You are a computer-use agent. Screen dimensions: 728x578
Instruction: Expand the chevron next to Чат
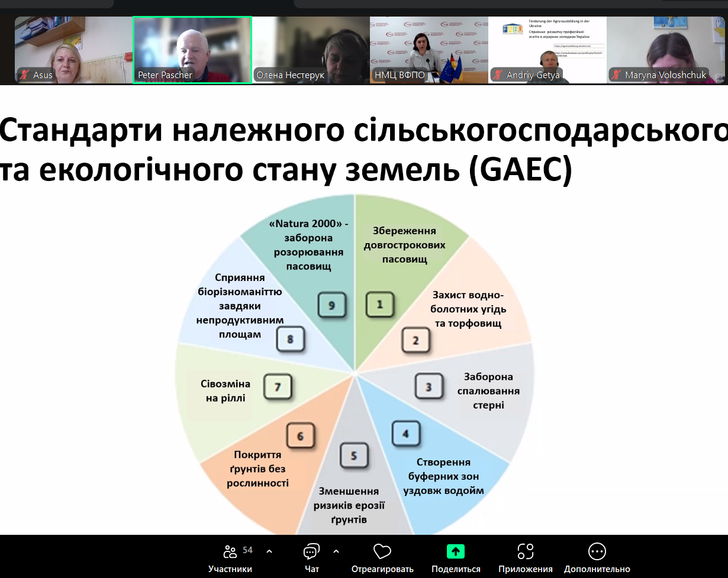pyautogui.click(x=336, y=551)
